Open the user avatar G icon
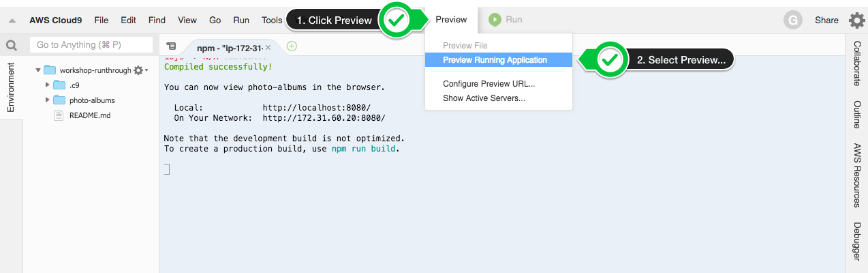Screen dimensions: 868x273 (792, 20)
